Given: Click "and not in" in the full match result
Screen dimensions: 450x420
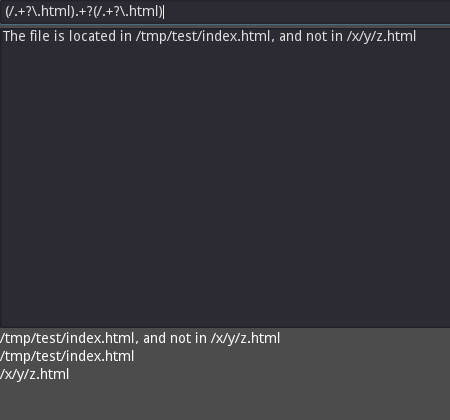Looking at the screenshot, I should (x=175, y=338).
